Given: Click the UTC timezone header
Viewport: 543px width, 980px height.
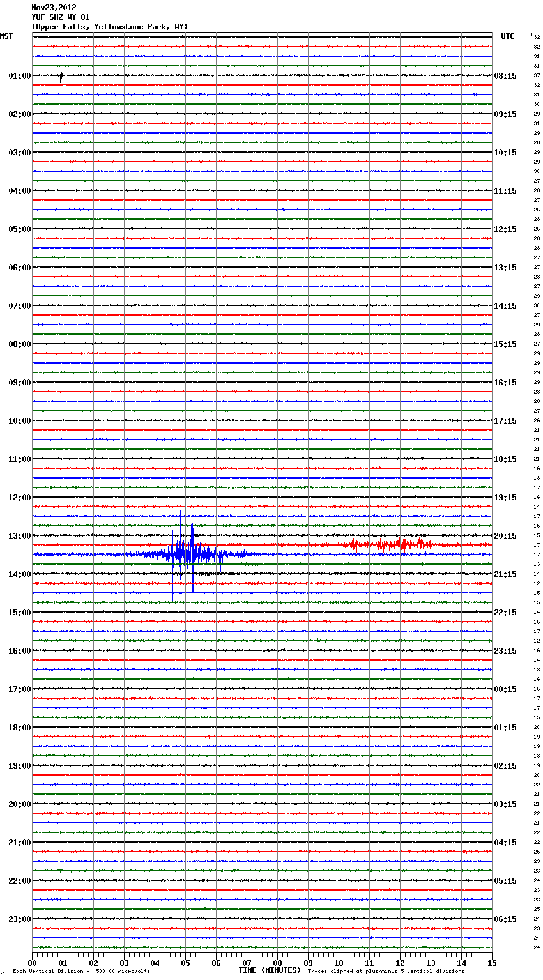Looking at the screenshot, I should [x=508, y=36].
